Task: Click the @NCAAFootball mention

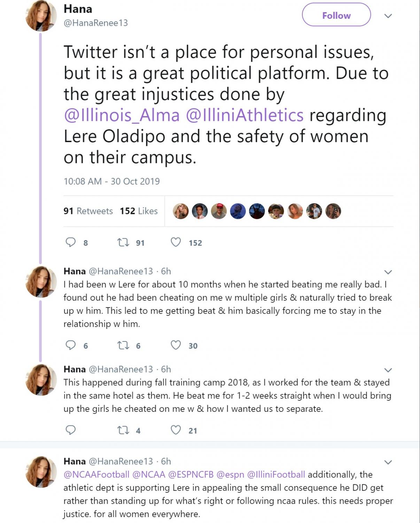Action: (x=96, y=475)
